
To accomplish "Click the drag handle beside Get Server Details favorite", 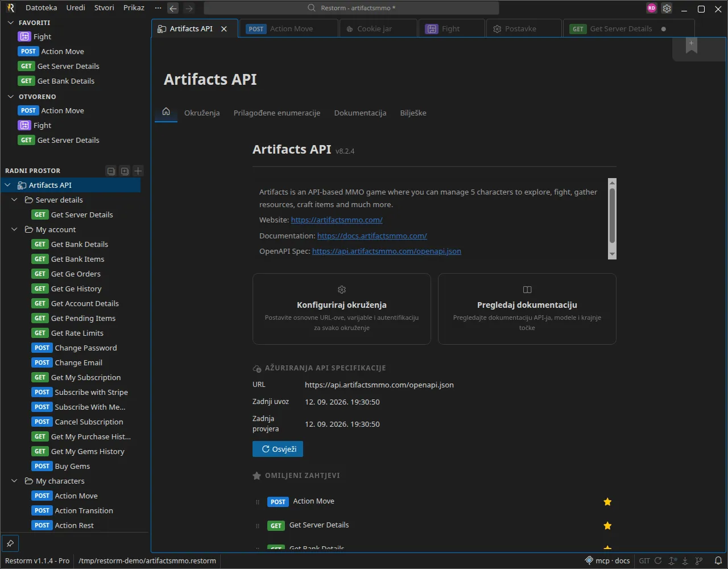I will 258,526.
